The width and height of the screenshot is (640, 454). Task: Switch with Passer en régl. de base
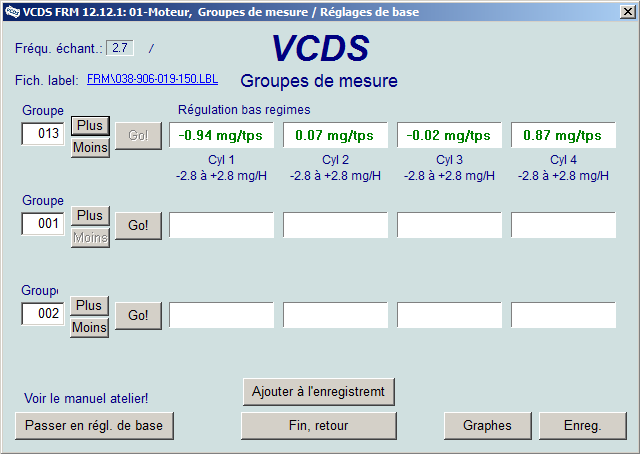coord(94,425)
